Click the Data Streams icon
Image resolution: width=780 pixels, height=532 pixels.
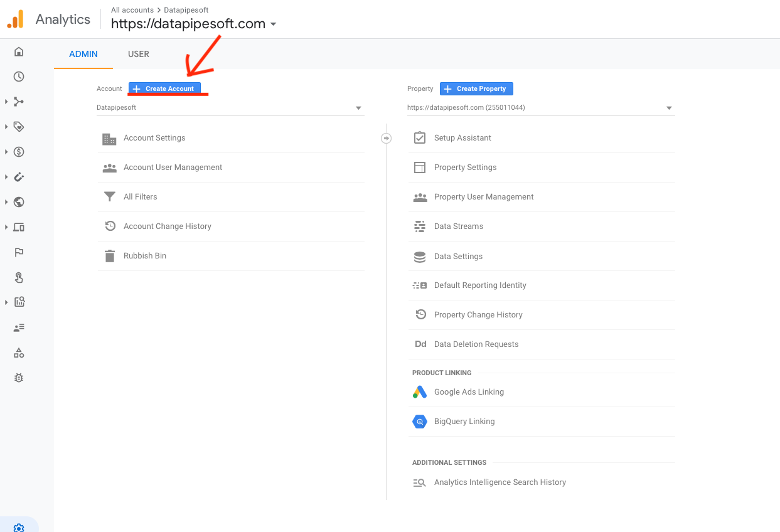(x=420, y=226)
